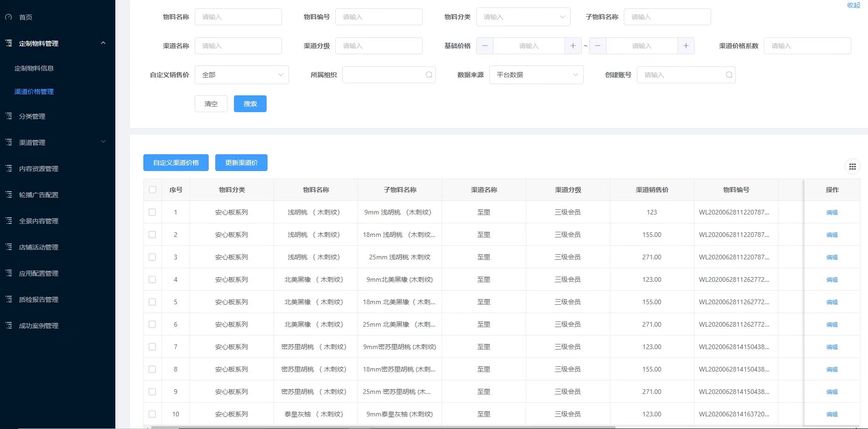Open the 店铺活动管理 menu item
868x429 pixels.
(x=39, y=247)
